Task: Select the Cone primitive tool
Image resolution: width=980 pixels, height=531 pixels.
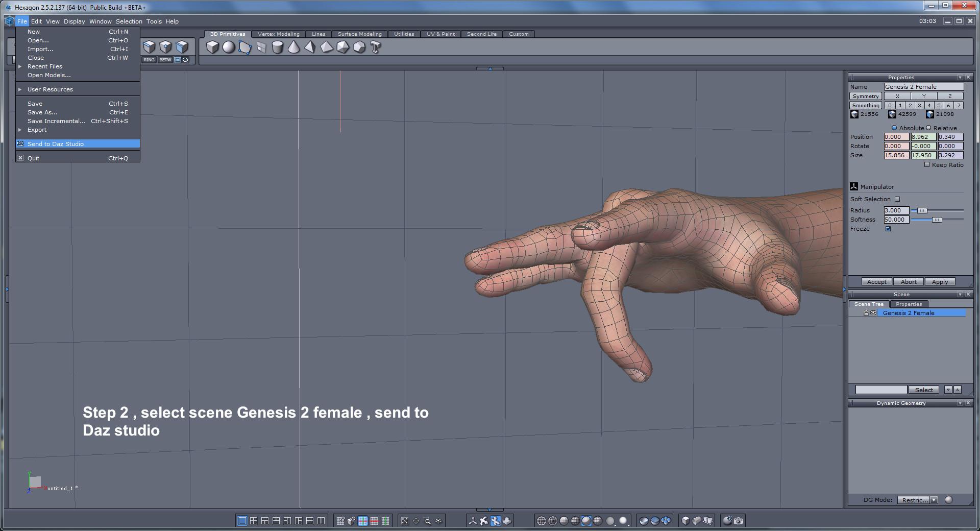Action: click(293, 47)
